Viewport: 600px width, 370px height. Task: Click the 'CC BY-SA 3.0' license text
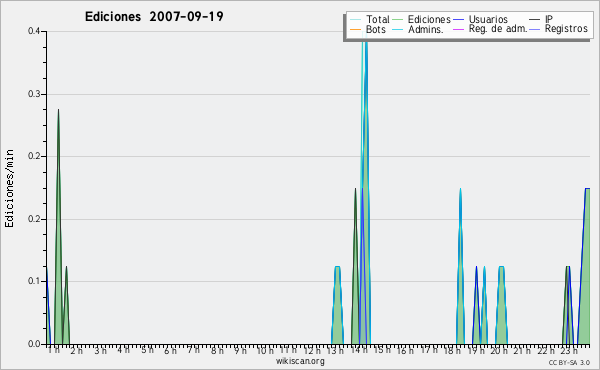(569, 363)
